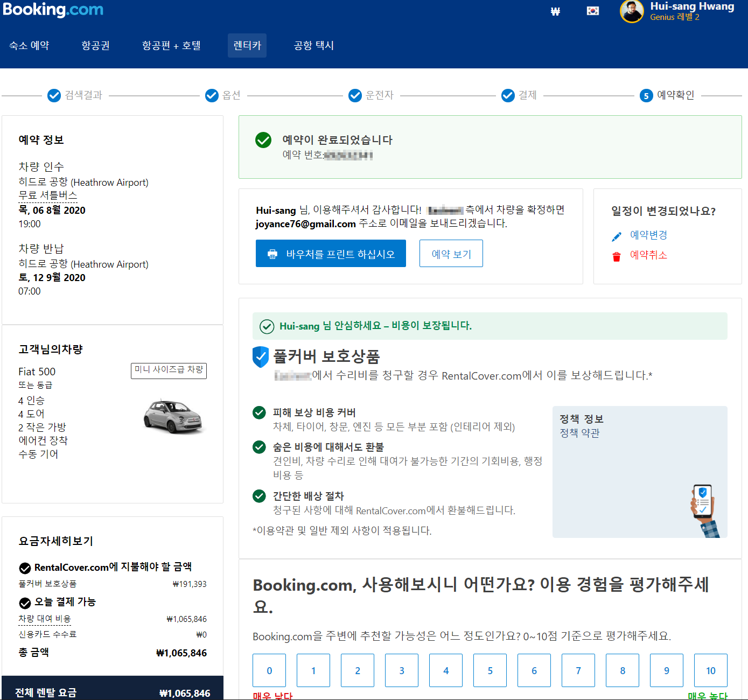Rate recommendation score 2

point(358,670)
